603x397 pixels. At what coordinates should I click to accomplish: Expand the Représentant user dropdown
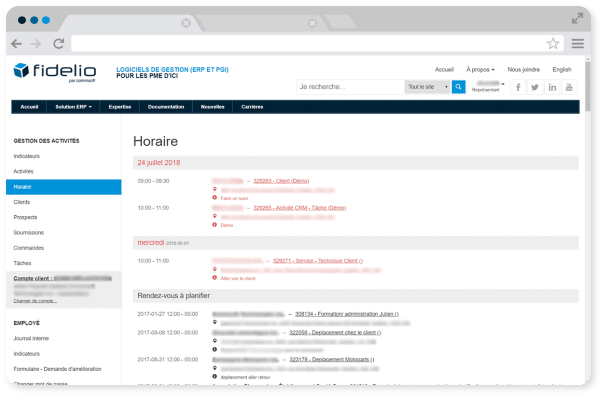coord(488,86)
